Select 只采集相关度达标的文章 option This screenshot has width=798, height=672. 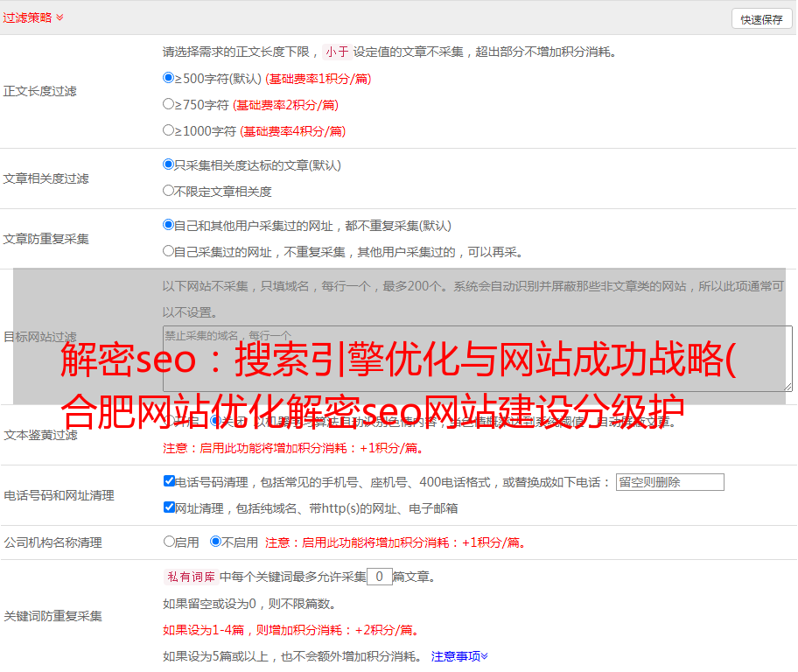(169, 164)
